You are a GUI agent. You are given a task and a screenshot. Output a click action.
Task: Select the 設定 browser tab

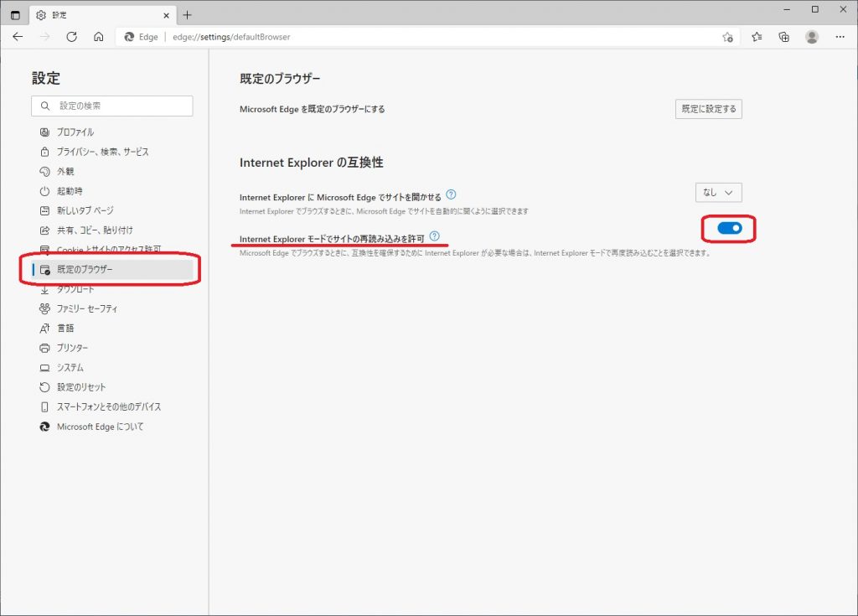(x=102, y=15)
